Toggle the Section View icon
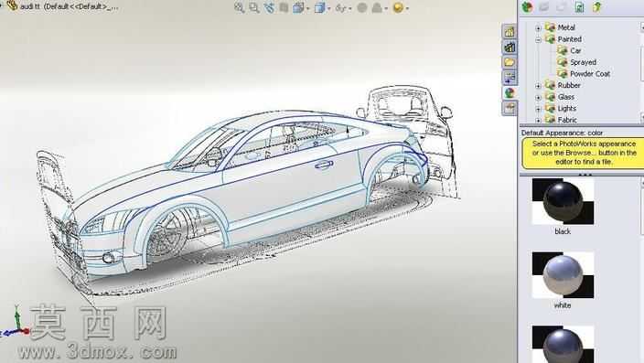The width and height of the screenshot is (644, 363). (x=284, y=7)
